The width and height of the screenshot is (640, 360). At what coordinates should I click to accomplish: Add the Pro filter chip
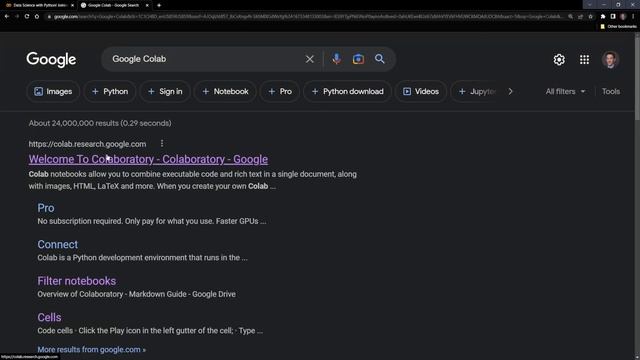(280, 91)
